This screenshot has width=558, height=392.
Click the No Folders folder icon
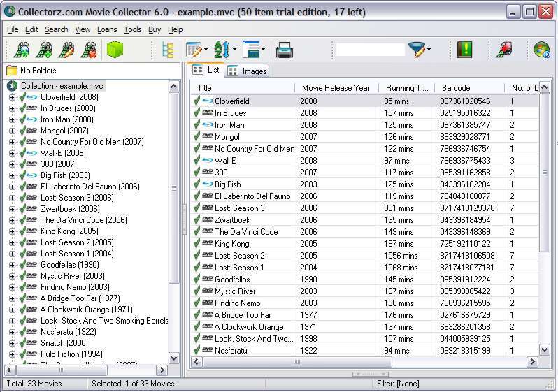point(12,71)
